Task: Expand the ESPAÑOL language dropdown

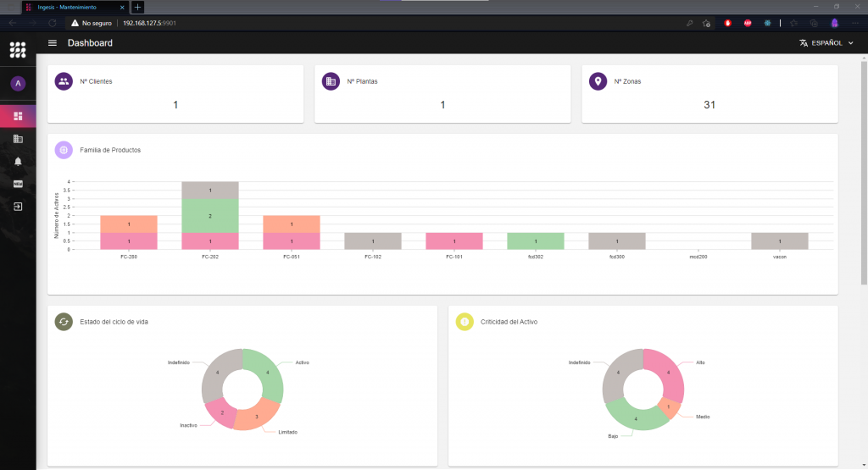Action: pos(826,43)
